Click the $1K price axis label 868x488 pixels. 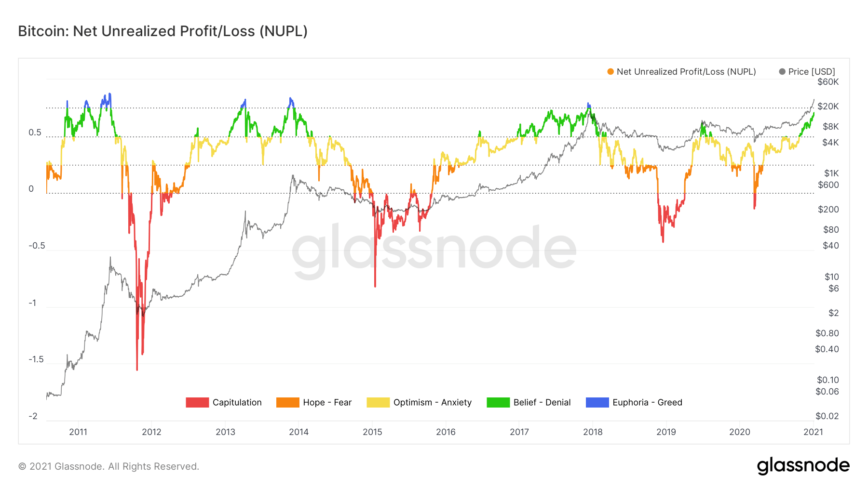tap(831, 173)
